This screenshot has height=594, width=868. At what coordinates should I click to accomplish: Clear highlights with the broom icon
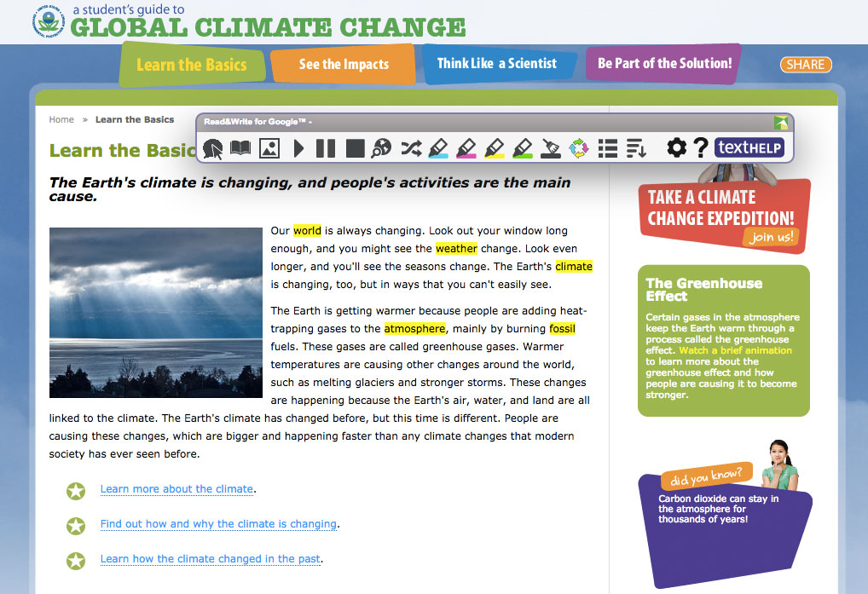pyautogui.click(x=551, y=148)
